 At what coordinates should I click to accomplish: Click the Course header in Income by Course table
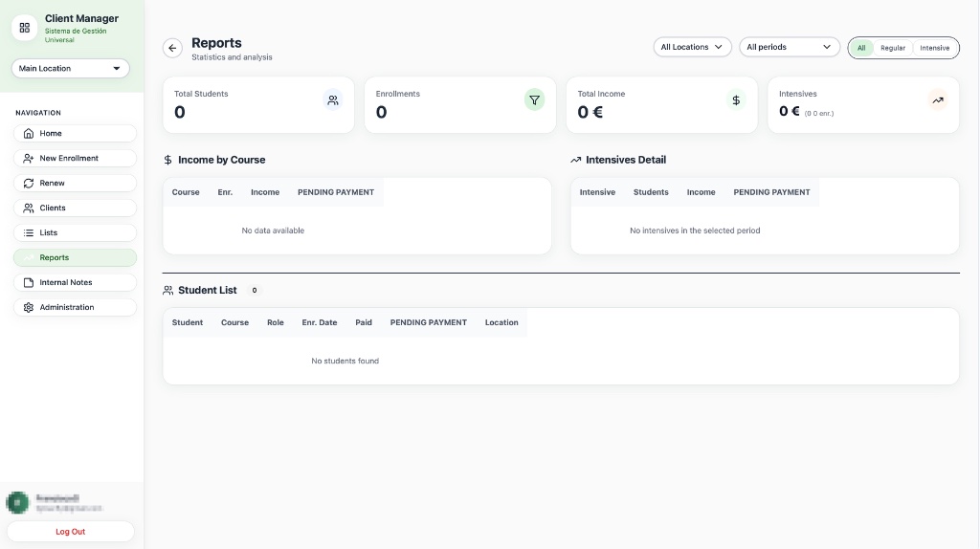pyautogui.click(x=186, y=192)
